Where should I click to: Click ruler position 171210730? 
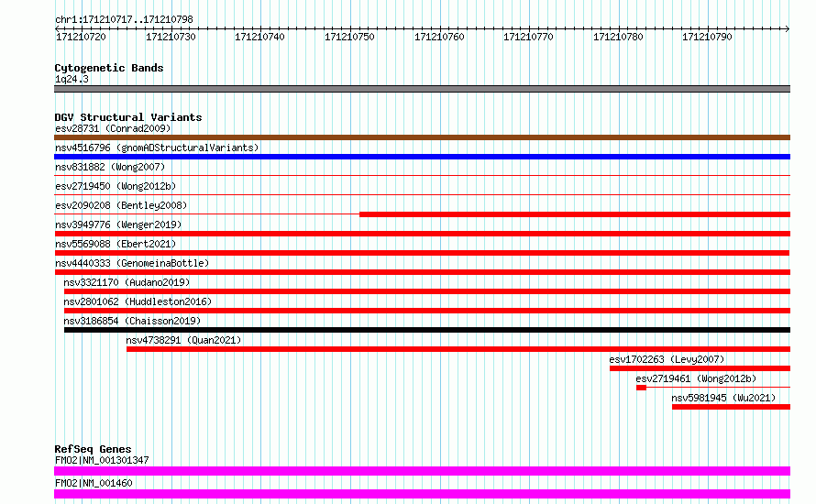(171, 37)
